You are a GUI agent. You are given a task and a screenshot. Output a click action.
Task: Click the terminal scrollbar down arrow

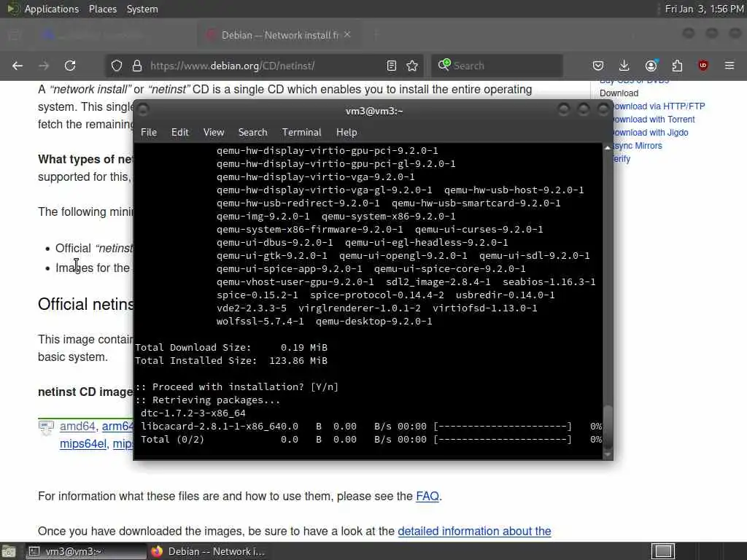(608, 455)
